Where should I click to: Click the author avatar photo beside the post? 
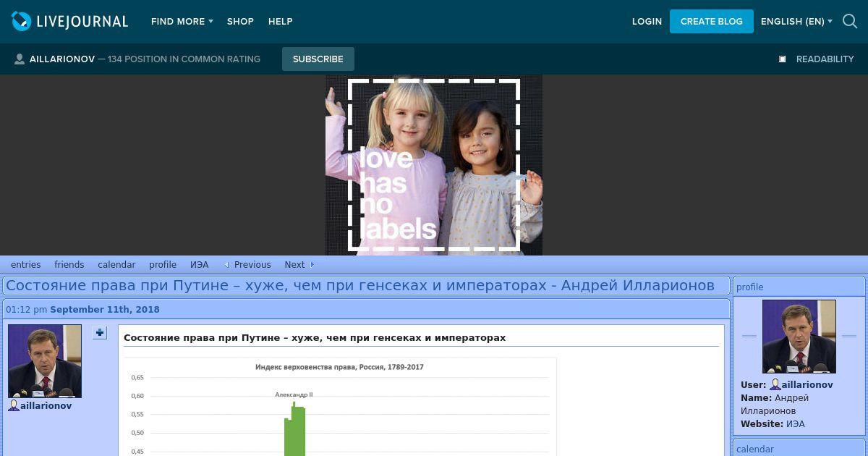pyautogui.click(x=45, y=361)
